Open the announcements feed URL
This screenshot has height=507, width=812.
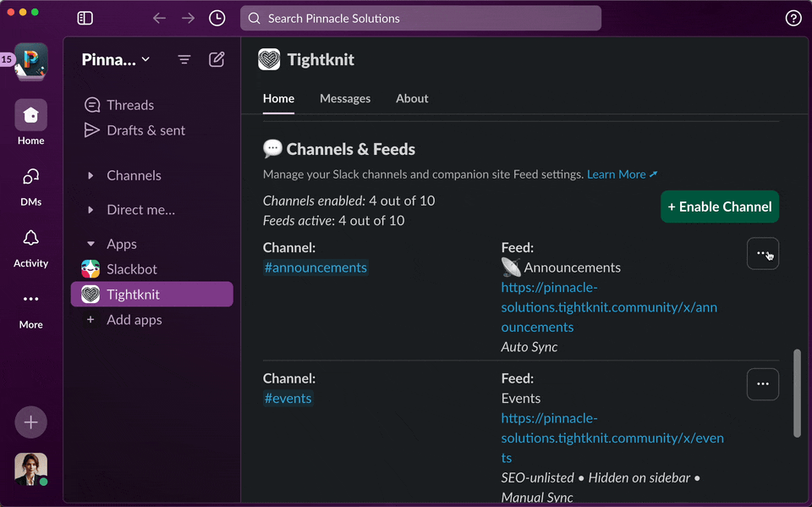pyautogui.click(x=609, y=307)
